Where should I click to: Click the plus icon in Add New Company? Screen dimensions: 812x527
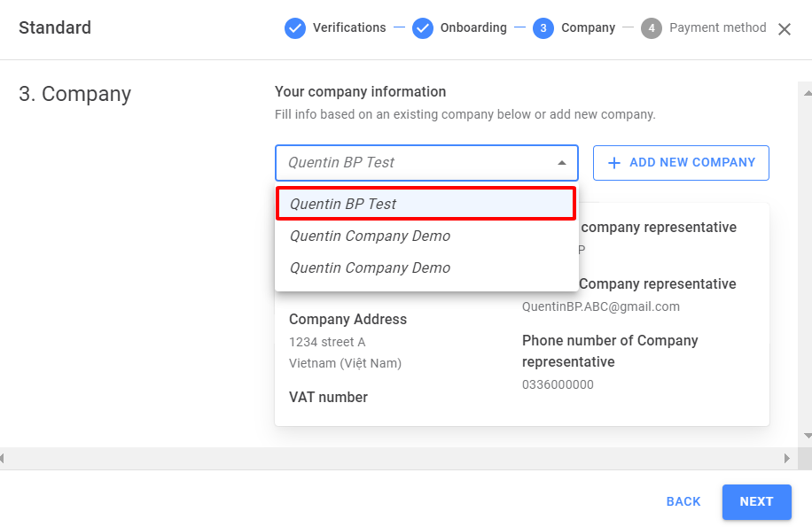point(614,163)
